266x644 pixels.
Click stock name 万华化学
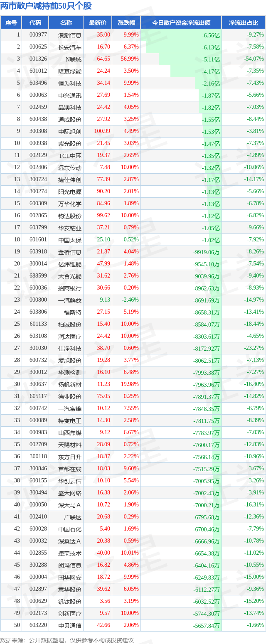(70, 204)
